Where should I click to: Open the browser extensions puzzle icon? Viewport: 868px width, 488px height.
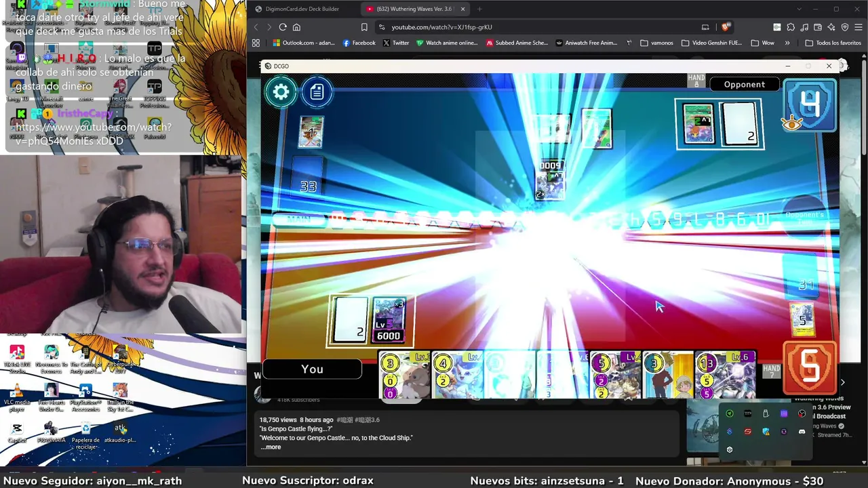pyautogui.click(x=791, y=27)
